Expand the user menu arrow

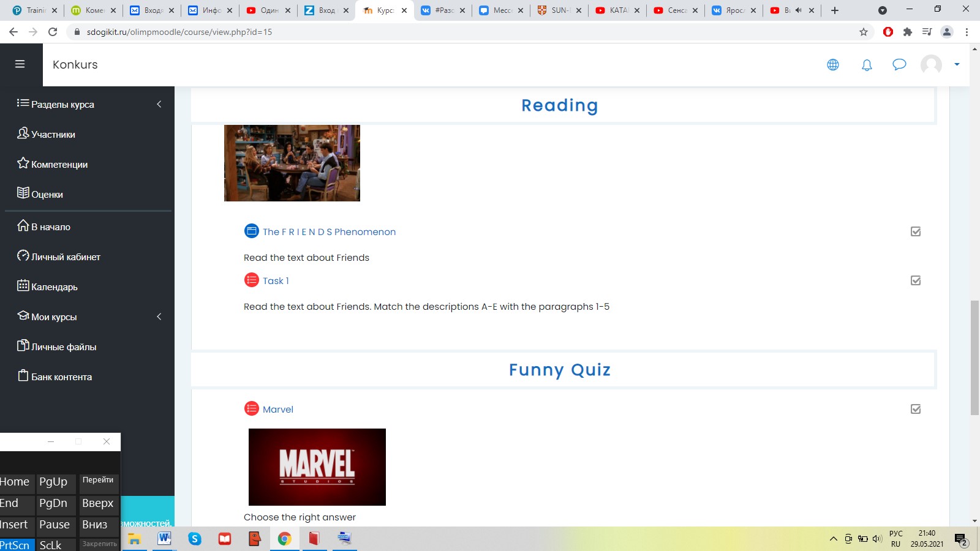click(957, 64)
